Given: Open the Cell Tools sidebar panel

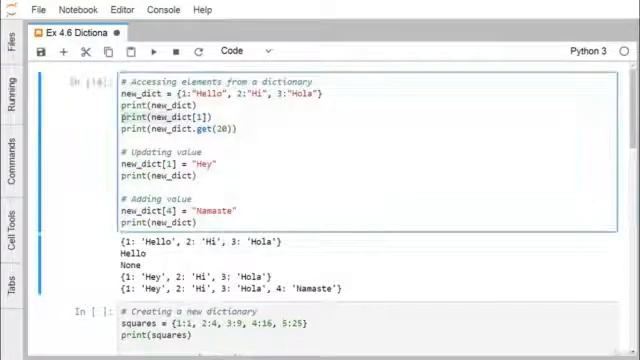Looking at the screenshot, I should (x=11, y=230).
